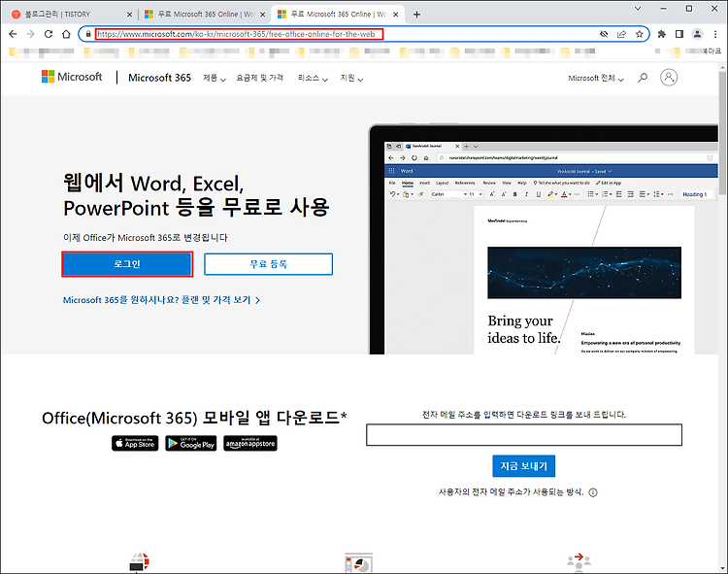Switch to the TISTORY blog admin tab
The image size is (728, 574).
70,15
